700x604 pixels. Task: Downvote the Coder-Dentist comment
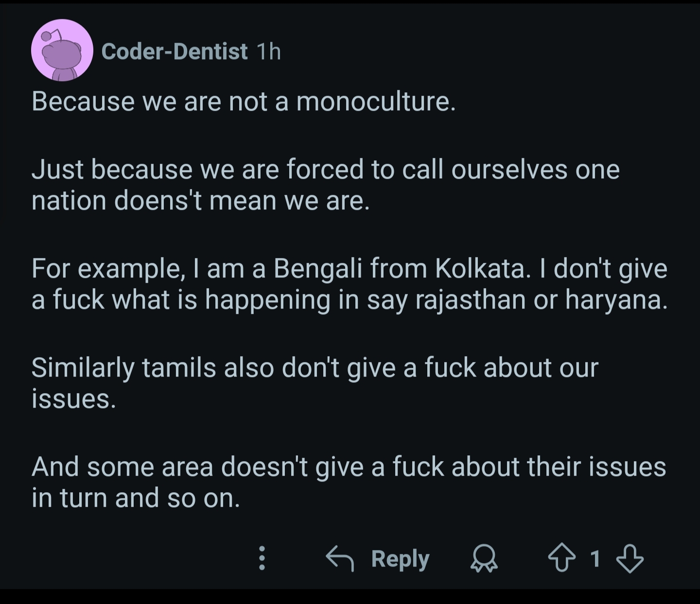point(630,558)
